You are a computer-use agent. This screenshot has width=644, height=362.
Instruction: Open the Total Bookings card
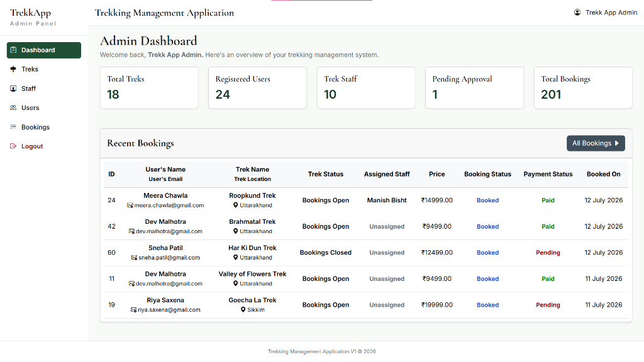583,88
